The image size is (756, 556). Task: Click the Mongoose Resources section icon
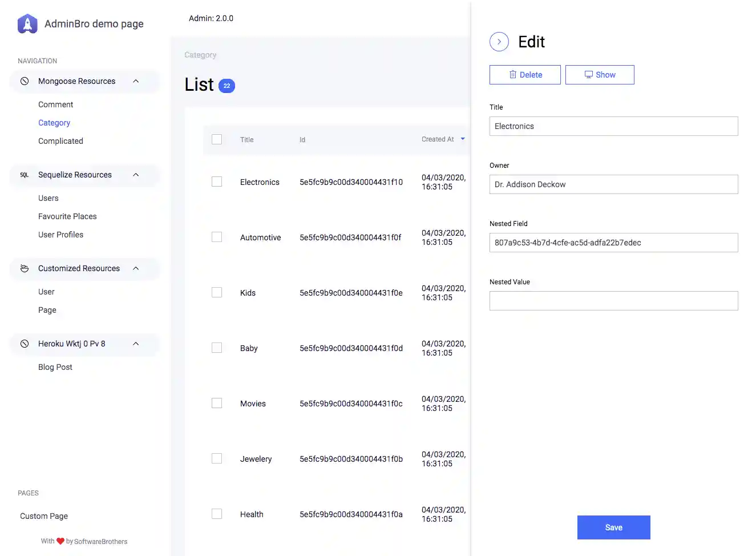point(25,81)
